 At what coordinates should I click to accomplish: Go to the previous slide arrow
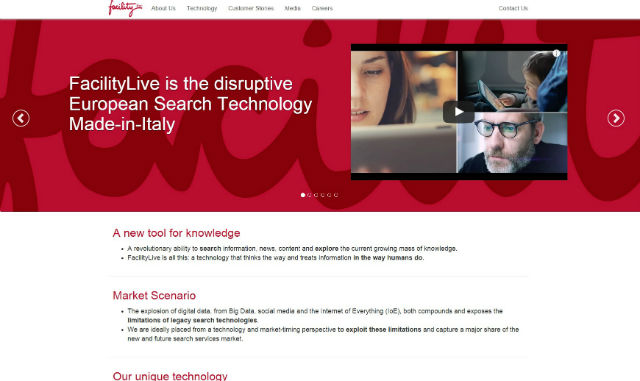[21, 118]
